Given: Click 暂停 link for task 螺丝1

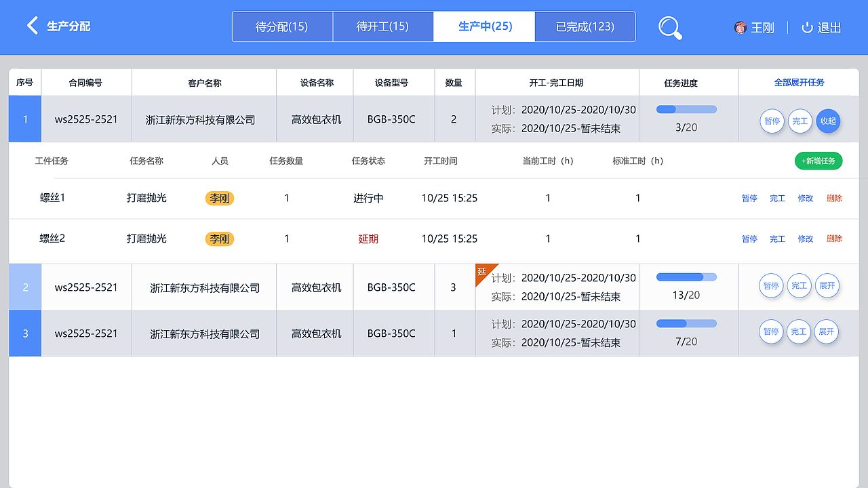Looking at the screenshot, I should coord(749,199).
